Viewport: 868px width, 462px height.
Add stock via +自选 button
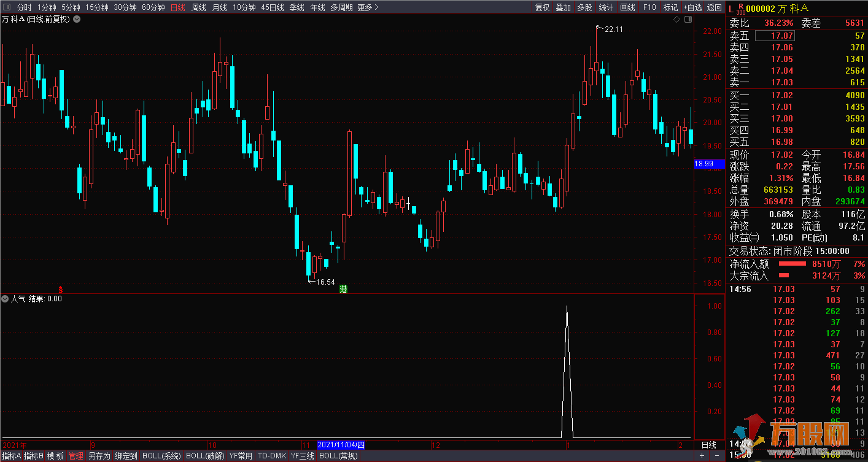(x=692, y=7)
